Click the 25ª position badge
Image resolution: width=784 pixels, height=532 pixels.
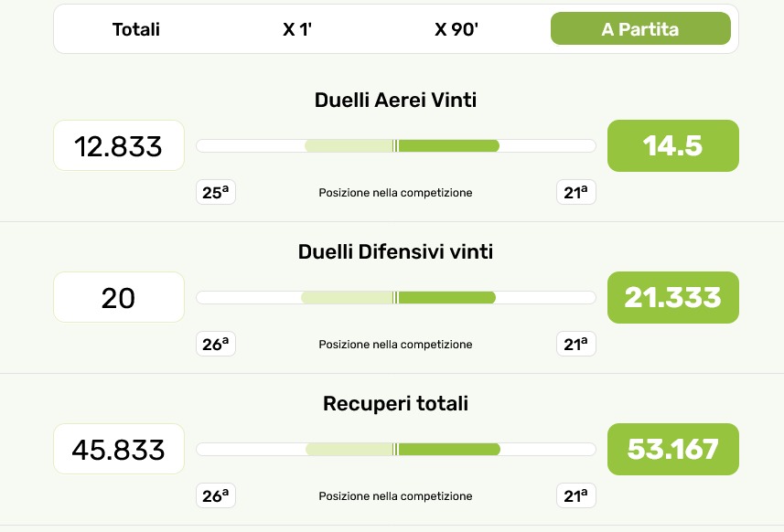click(x=216, y=193)
